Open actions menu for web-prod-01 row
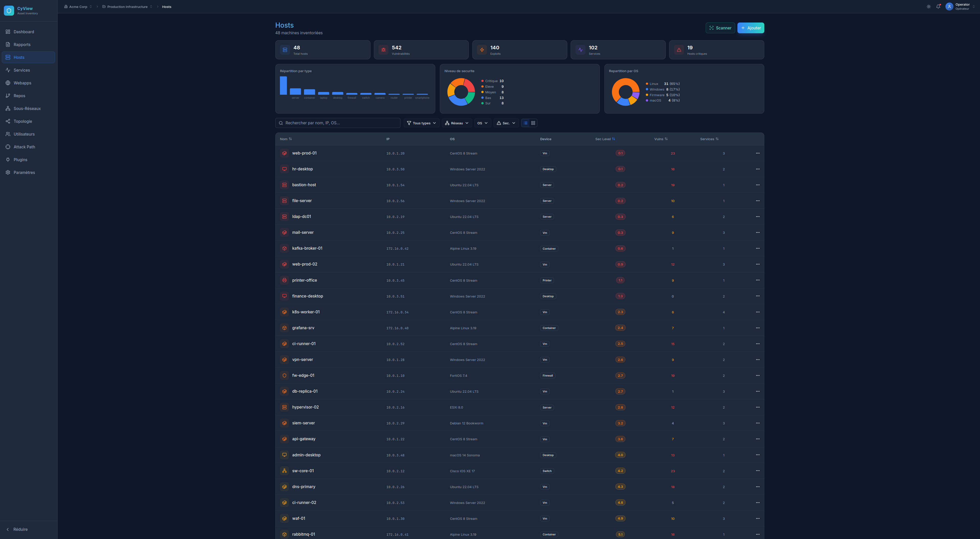The image size is (980, 539). pos(757,153)
